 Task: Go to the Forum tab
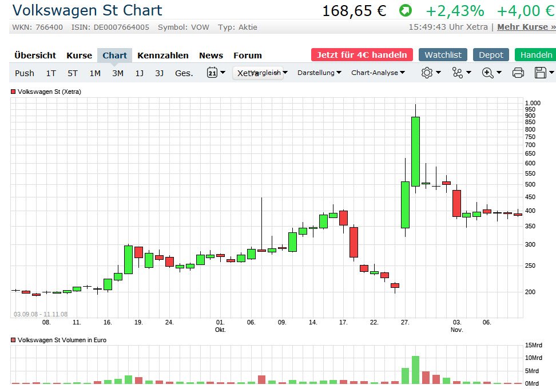click(248, 56)
